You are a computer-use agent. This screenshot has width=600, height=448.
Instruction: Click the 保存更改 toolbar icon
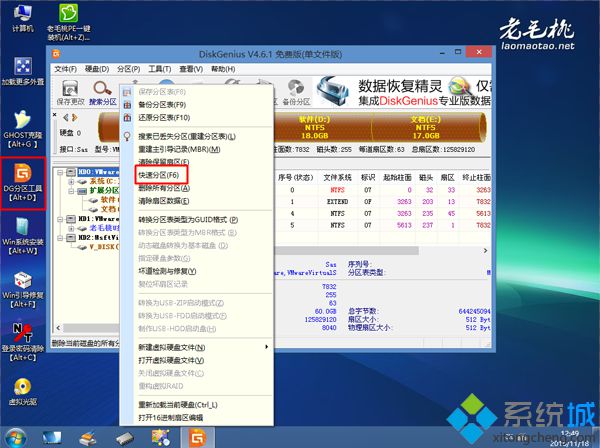tap(70, 91)
